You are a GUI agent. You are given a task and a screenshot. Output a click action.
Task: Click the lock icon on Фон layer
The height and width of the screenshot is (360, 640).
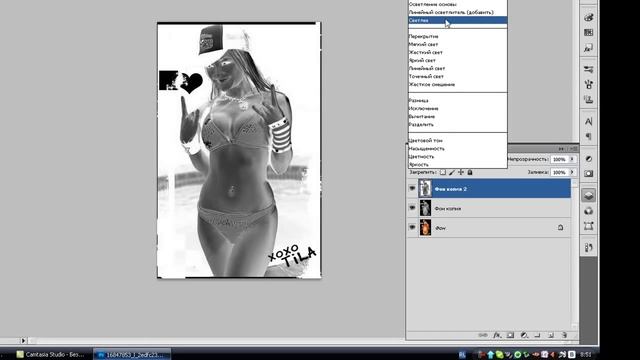[560, 227]
